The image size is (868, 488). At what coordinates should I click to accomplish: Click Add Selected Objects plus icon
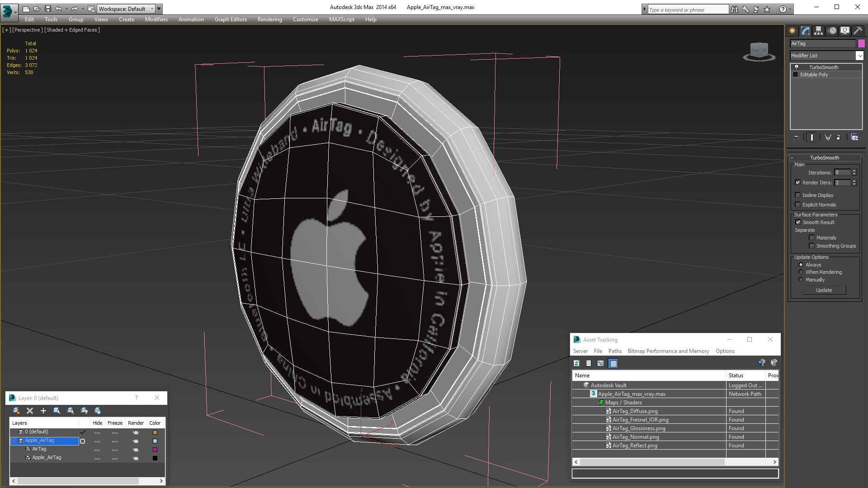pyautogui.click(x=43, y=411)
